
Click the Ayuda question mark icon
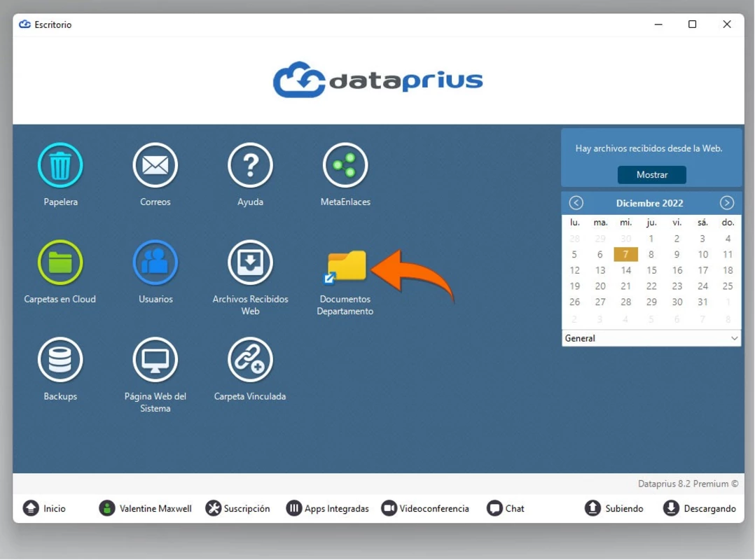251,165
